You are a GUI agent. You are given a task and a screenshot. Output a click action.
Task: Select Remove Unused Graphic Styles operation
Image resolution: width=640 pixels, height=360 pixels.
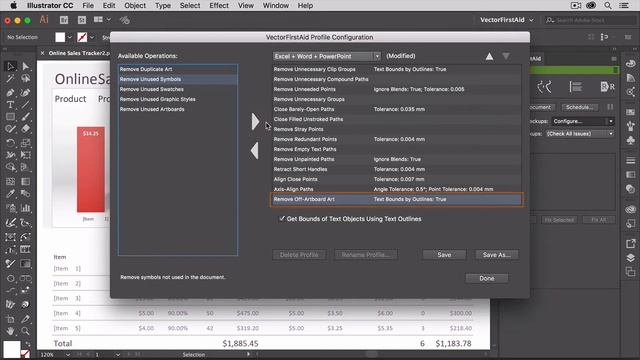[178, 99]
